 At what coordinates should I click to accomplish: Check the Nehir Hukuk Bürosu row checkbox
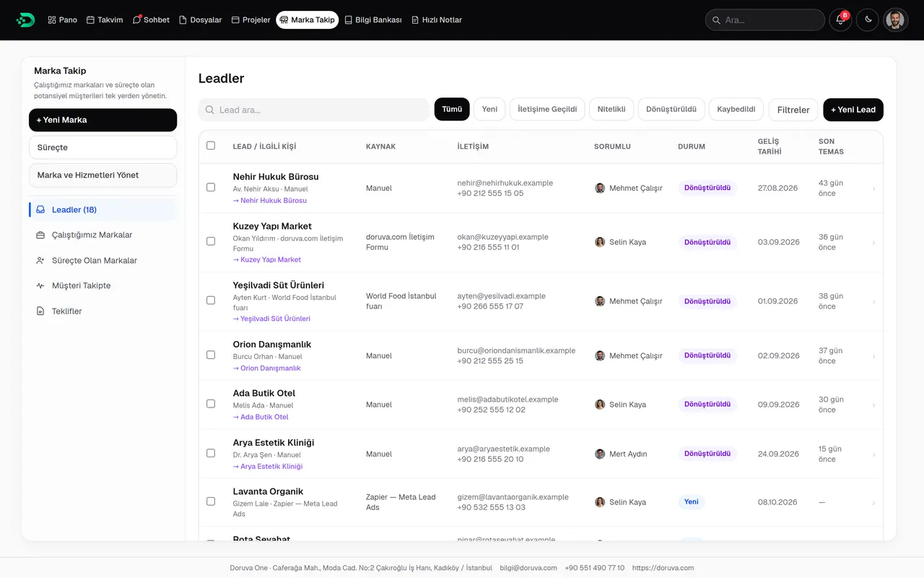click(x=211, y=187)
